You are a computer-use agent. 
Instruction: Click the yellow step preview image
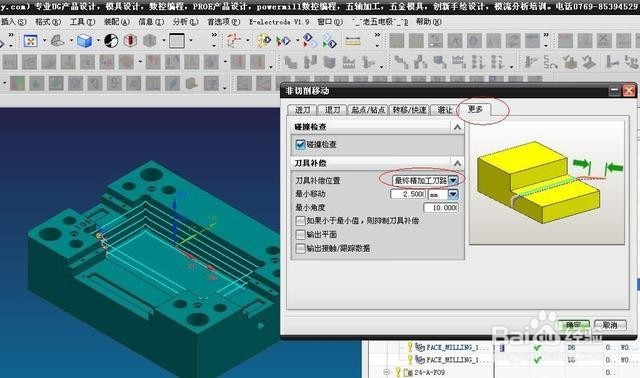point(547,183)
